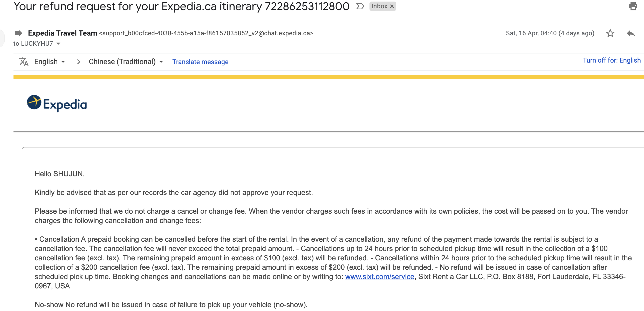Select the email subject text
The height and width of the screenshot is (311, 644).
[182, 6]
